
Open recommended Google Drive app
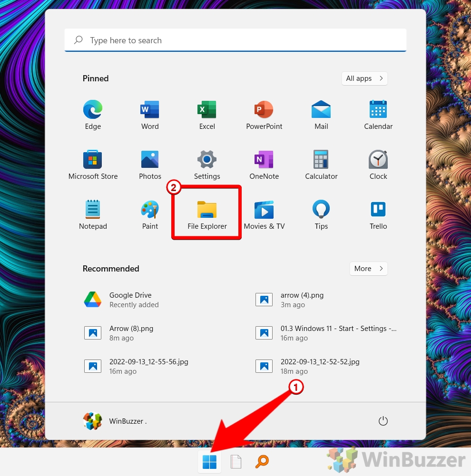[x=121, y=300]
